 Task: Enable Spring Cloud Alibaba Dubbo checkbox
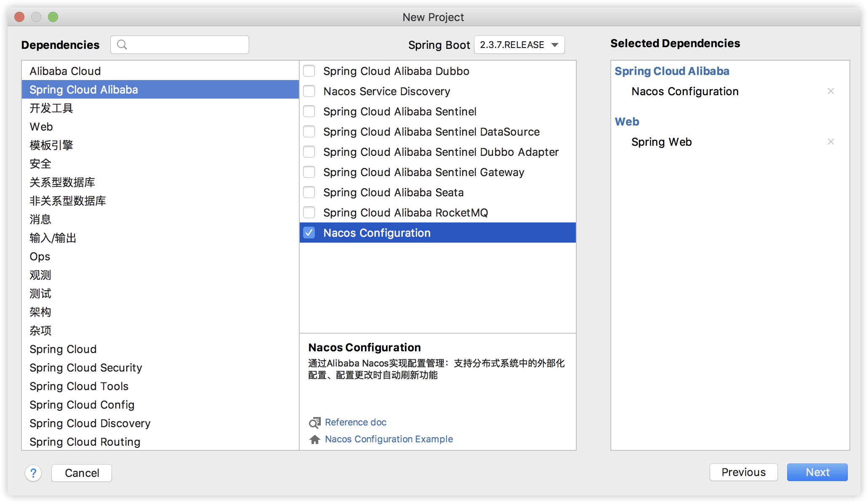[309, 71]
